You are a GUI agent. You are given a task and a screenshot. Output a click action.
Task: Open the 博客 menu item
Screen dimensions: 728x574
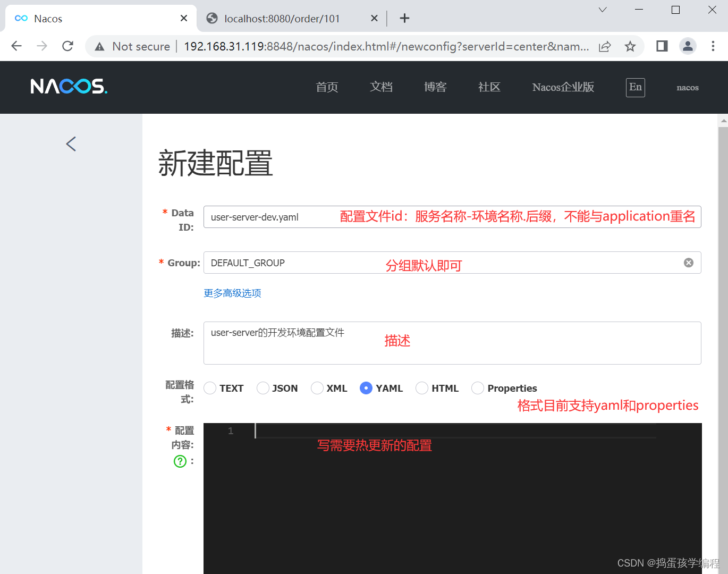coord(435,87)
